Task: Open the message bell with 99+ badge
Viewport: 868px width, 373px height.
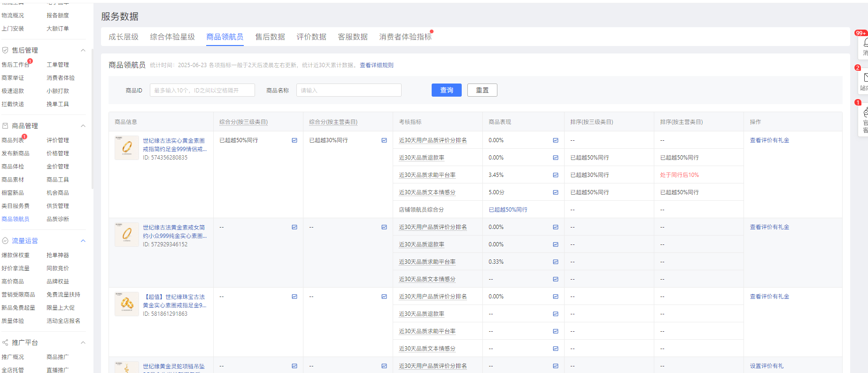Action: click(x=864, y=43)
